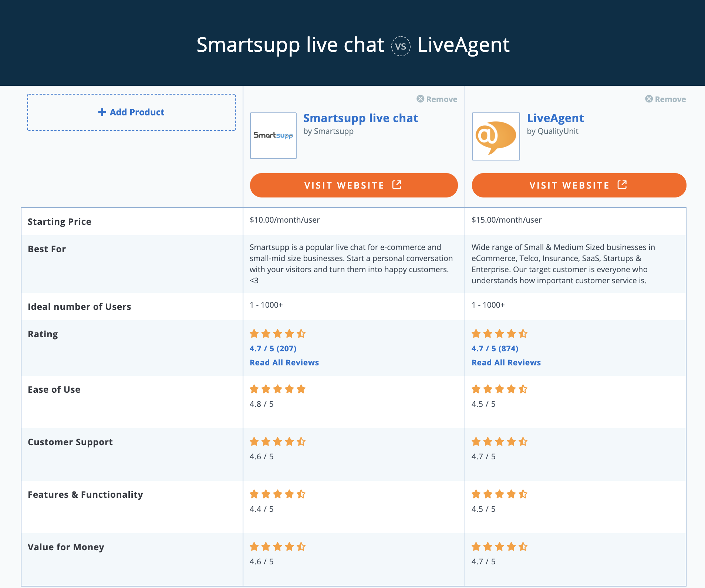Open the LiveAgent product page
Viewport: 705px width, 588px height.
pyautogui.click(x=556, y=118)
